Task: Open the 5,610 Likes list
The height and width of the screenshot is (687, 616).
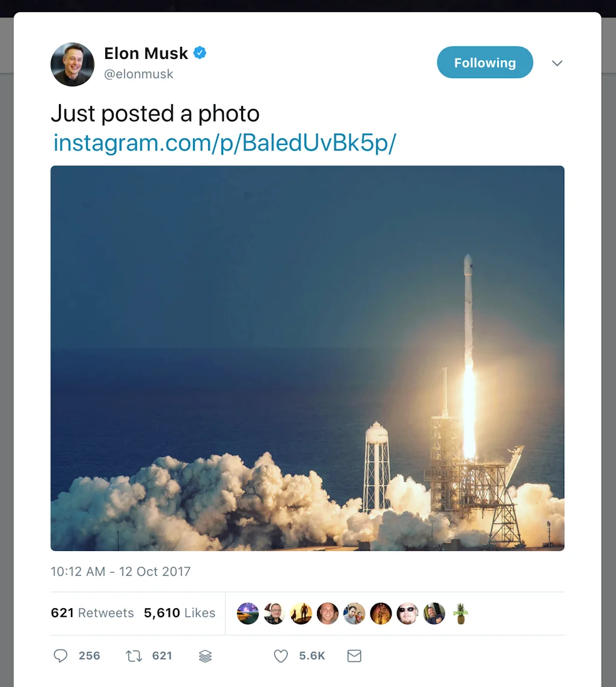Action: click(x=180, y=612)
